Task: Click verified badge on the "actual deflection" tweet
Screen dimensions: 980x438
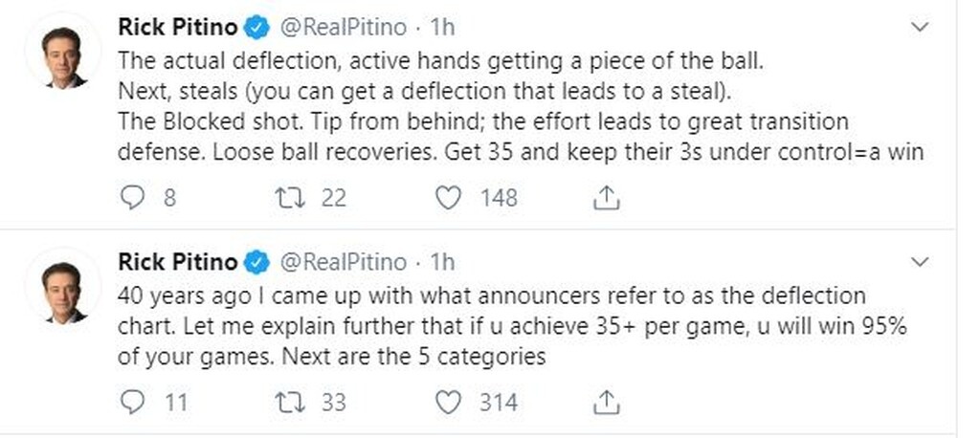Action: [257, 28]
